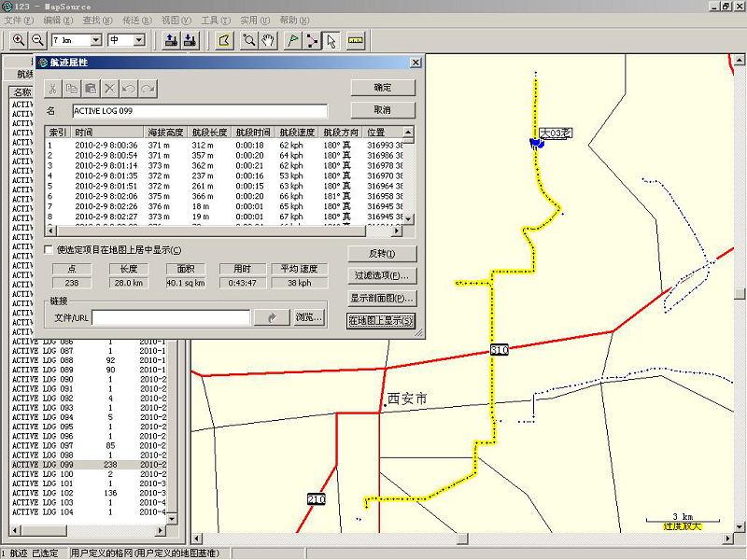This screenshot has height=560, width=747.
Task: Select the arrow selection tool
Action: tap(331, 40)
